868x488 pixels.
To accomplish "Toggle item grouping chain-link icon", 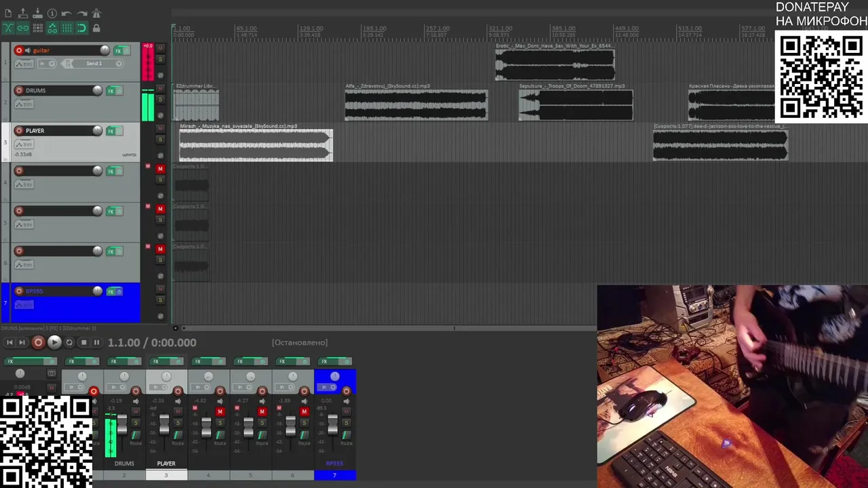I will 23,28.
